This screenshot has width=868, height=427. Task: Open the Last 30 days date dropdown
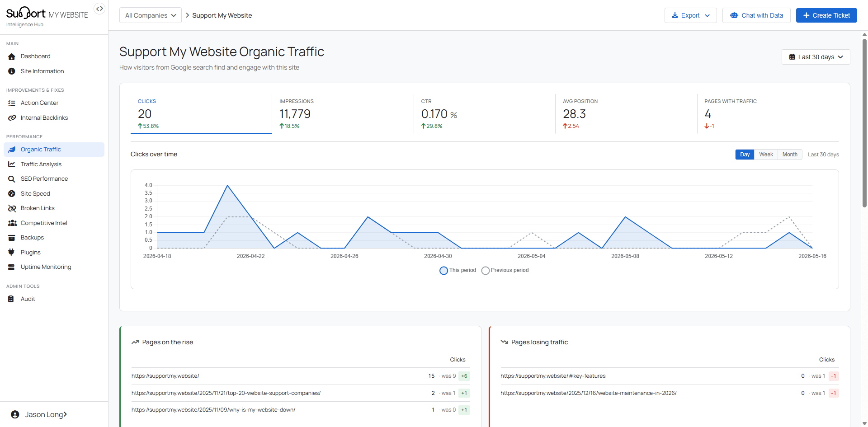pos(816,57)
